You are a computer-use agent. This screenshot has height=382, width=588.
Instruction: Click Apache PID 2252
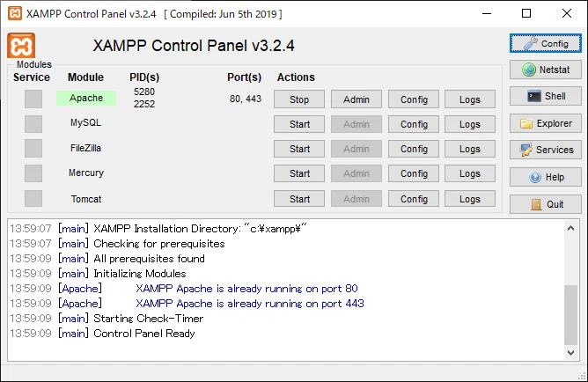(x=144, y=104)
